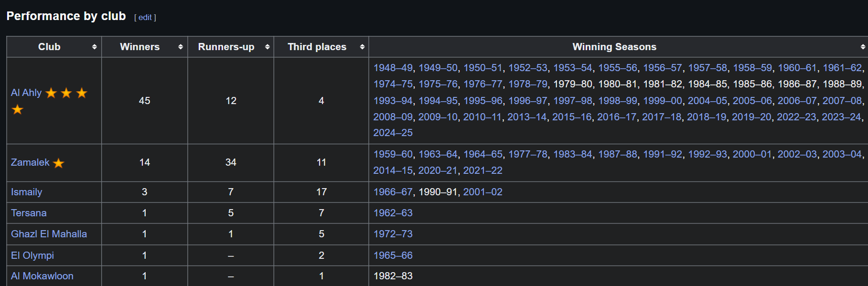Open the 1961–62 season link
This screenshot has height=286, width=868.
pos(842,68)
